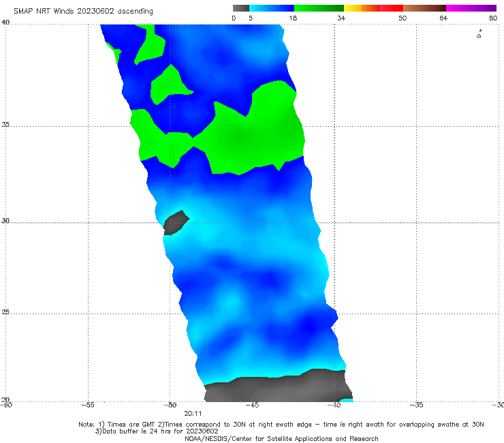Click the latitude axis label "35"

pos(5,124)
